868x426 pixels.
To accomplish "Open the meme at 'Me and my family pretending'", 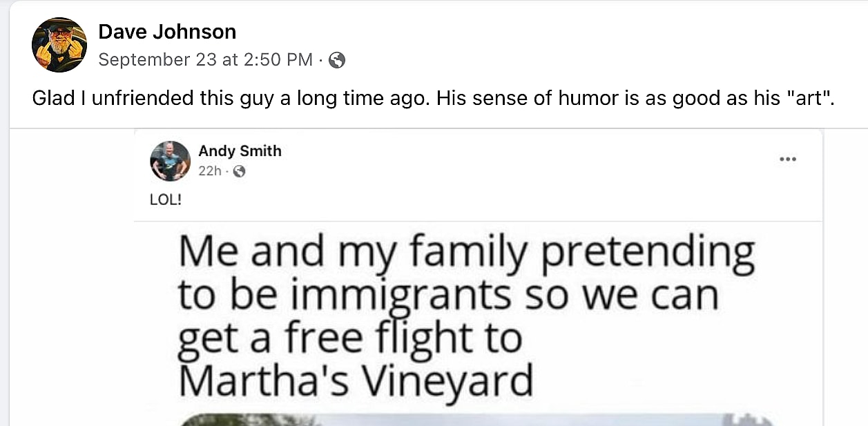I will coord(466,253).
